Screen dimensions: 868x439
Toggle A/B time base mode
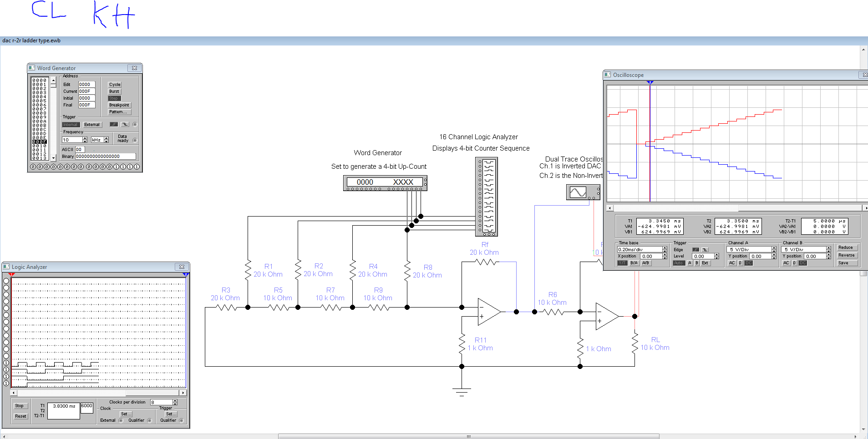point(645,263)
